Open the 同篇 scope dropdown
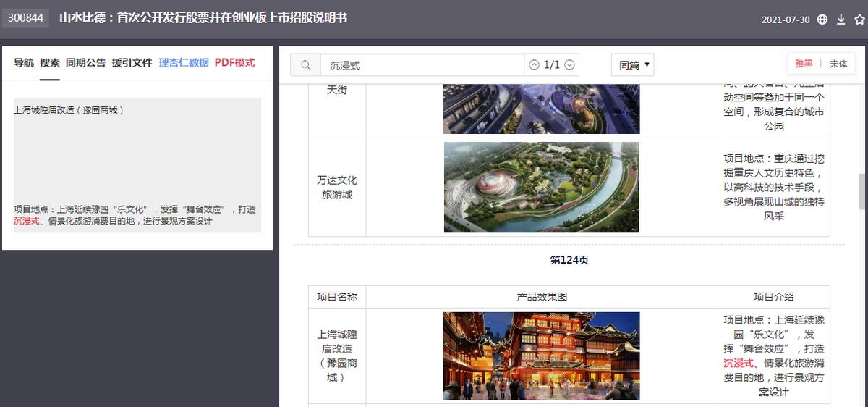 632,65
